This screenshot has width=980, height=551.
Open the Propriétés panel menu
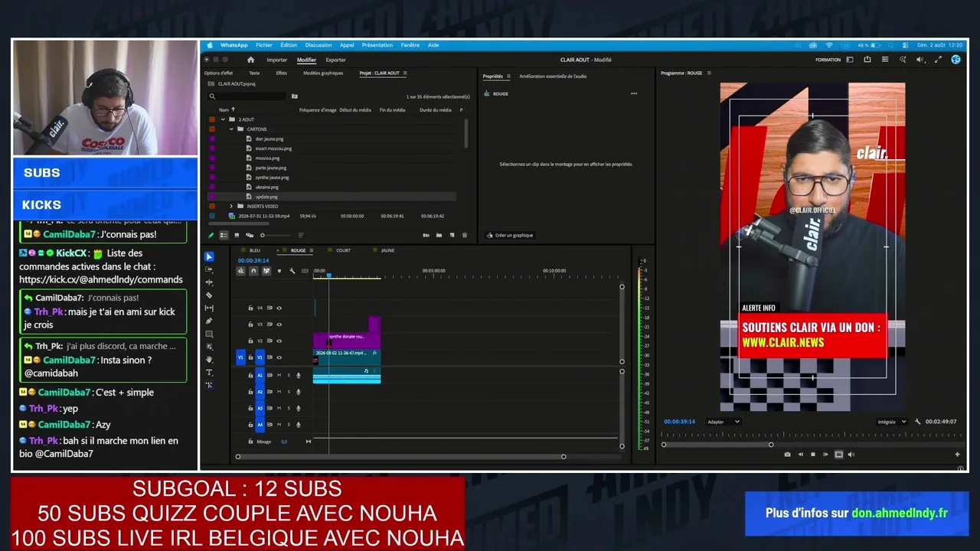click(508, 77)
